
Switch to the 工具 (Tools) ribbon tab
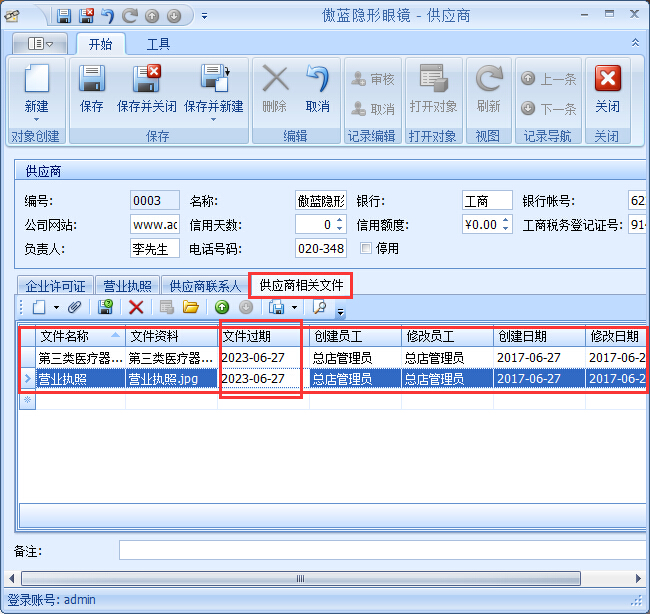158,44
